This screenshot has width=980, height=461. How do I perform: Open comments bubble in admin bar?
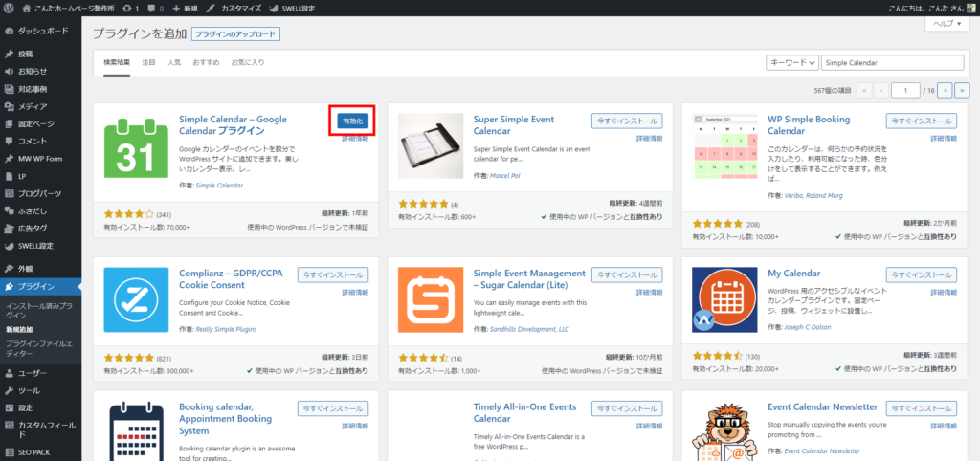click(156, 9)
